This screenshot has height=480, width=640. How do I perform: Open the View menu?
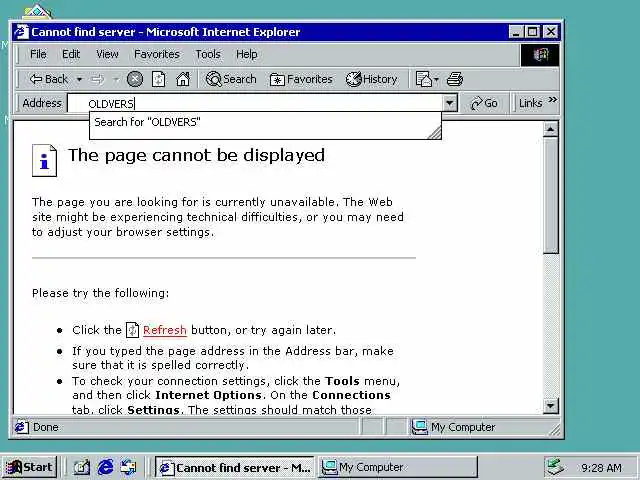pos(107,54)
